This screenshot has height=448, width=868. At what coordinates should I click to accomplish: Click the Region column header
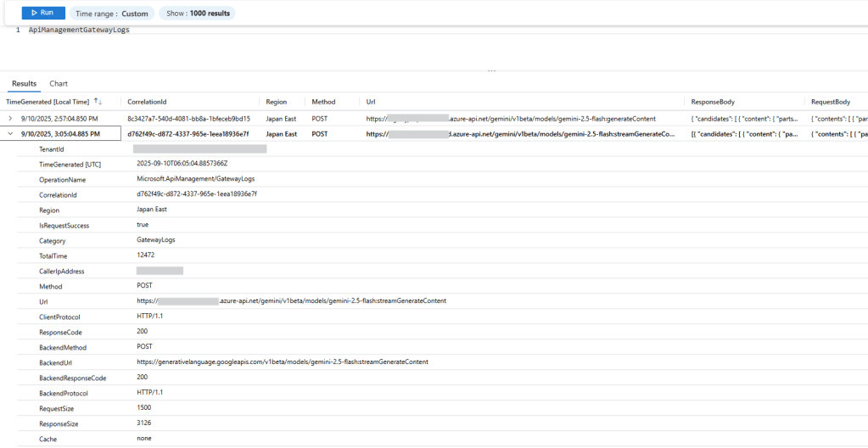pyautogui.click(x=277, y=102)
